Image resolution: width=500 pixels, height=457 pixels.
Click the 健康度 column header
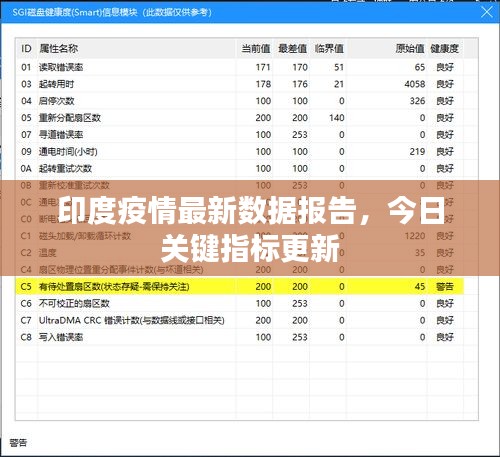coord(445,49)
